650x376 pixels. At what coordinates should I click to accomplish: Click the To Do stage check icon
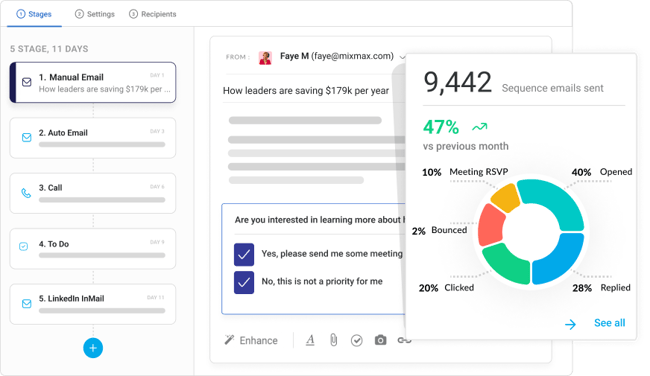tap(24, 246)
